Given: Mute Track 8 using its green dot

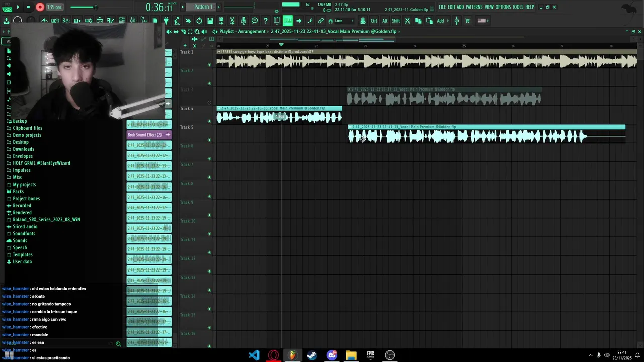Looking at the screenshot, I should tap(209, 196).
